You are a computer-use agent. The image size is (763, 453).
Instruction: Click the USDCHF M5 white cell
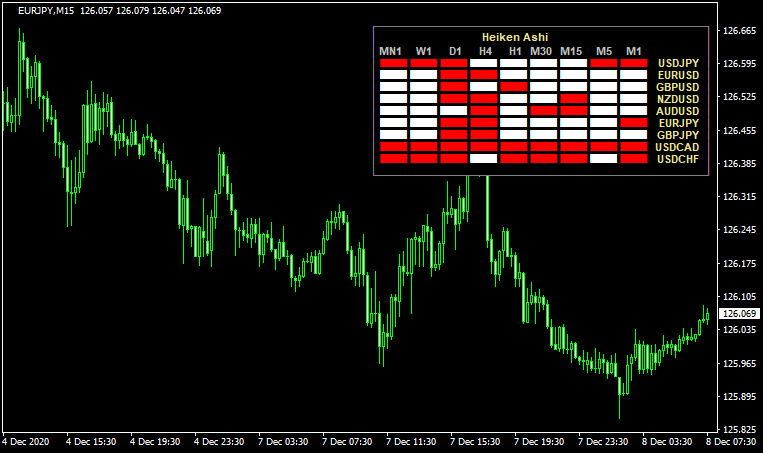pyautogui.click(x=604, y=159)
